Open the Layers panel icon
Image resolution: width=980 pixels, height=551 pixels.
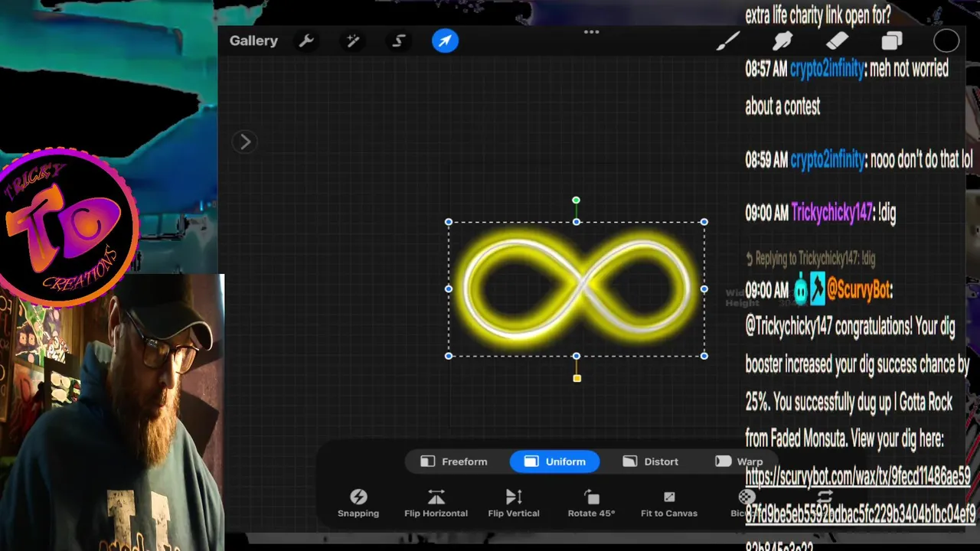(x=892, y=41)
